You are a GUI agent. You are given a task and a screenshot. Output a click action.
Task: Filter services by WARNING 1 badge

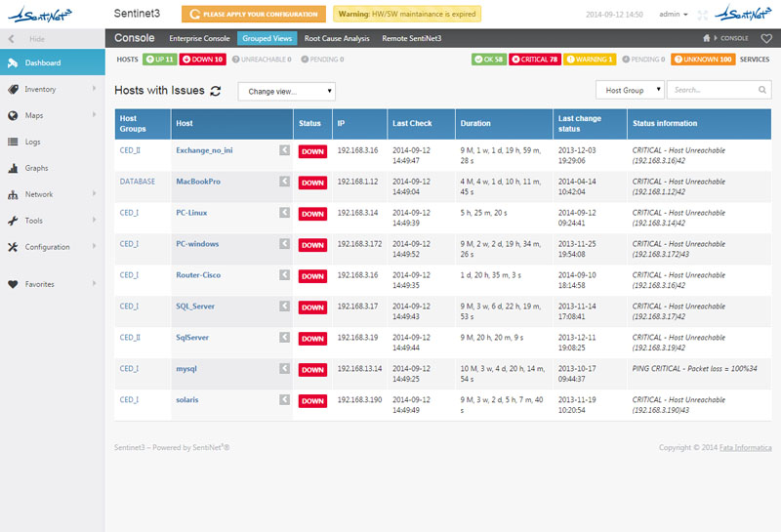(590, 60)
